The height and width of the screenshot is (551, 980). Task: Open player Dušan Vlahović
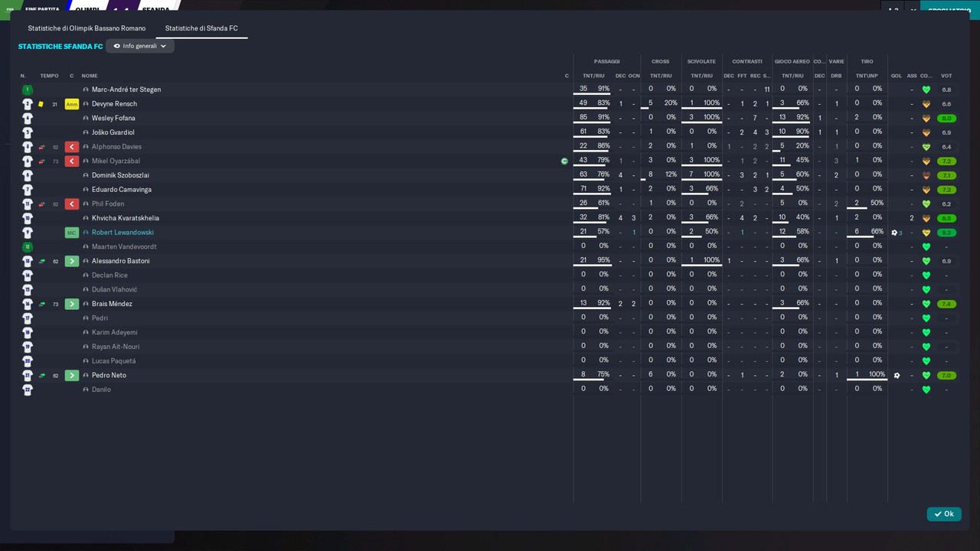coord(115,289)
